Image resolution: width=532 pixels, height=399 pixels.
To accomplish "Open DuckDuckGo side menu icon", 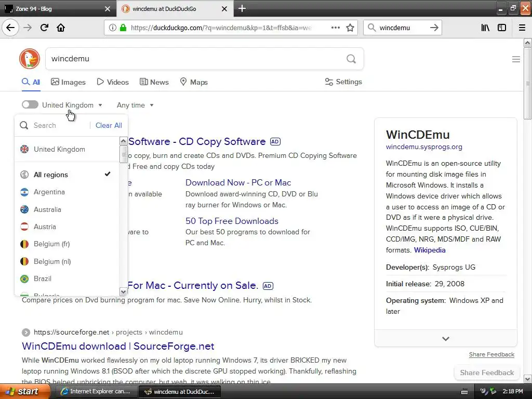I will (x=516, y=59).
